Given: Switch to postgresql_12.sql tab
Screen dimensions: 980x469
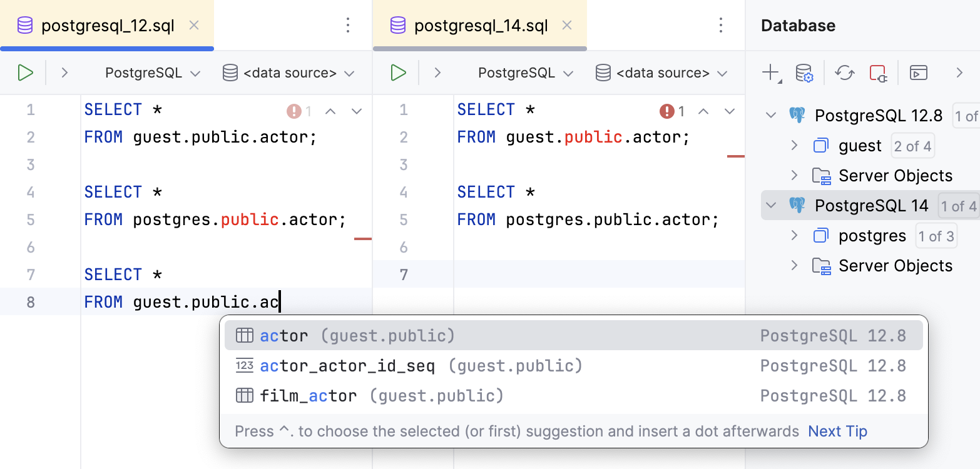Looking at the screenshot, I should 108,26.
